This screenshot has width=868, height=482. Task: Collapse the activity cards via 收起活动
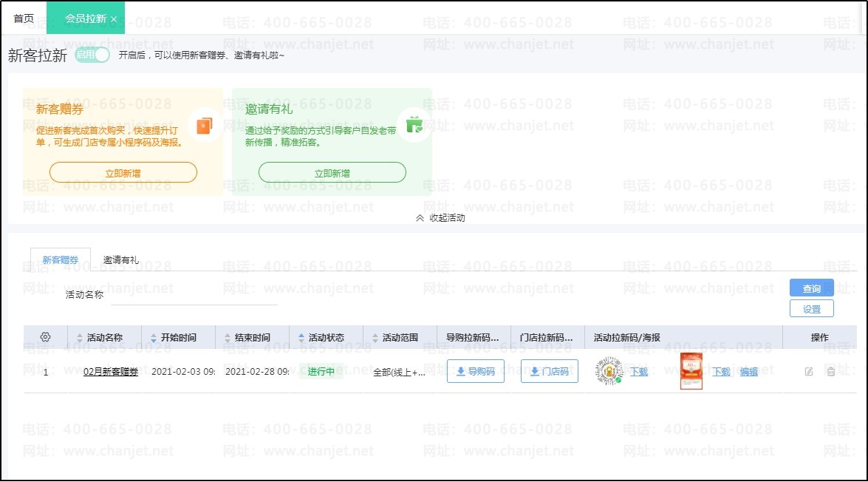pos(440,218)
